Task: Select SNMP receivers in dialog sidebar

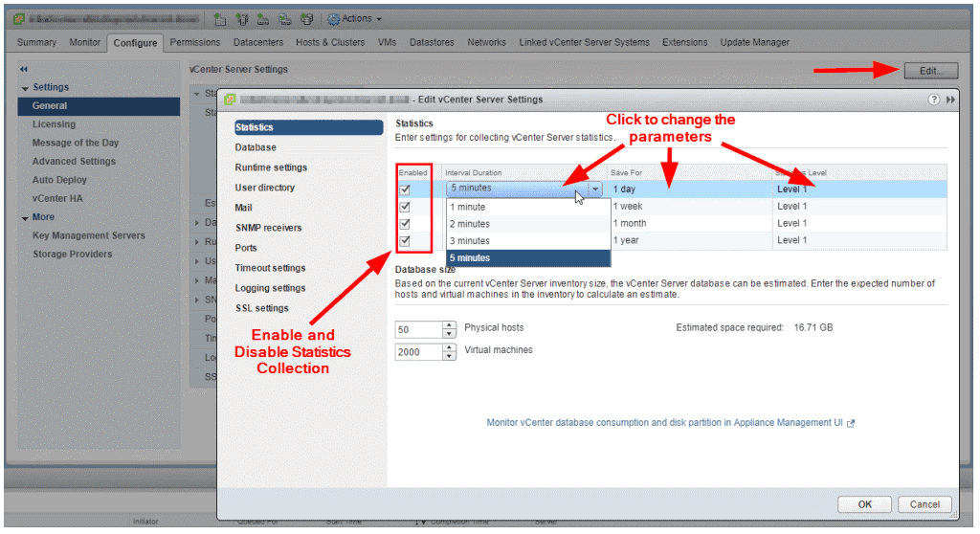Action: point(269,228)
